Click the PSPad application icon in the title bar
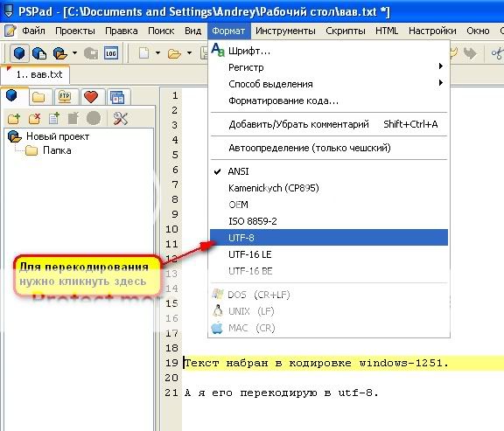Screen dimensions: 504x431 8,11
